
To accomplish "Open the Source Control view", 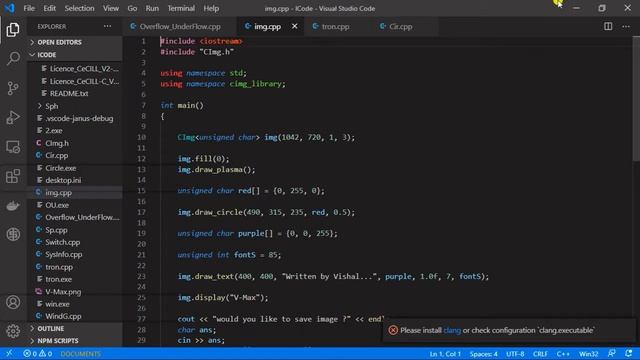I will [x=13, y=88].
